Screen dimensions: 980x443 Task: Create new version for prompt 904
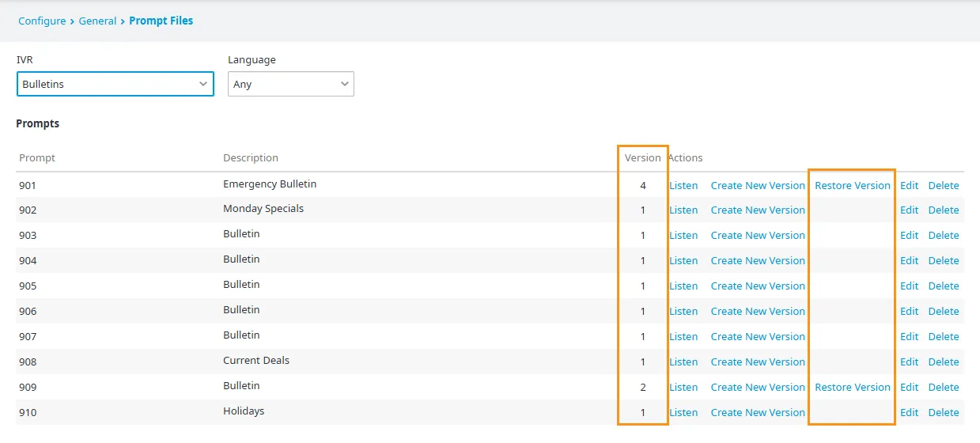coord(758,261)
